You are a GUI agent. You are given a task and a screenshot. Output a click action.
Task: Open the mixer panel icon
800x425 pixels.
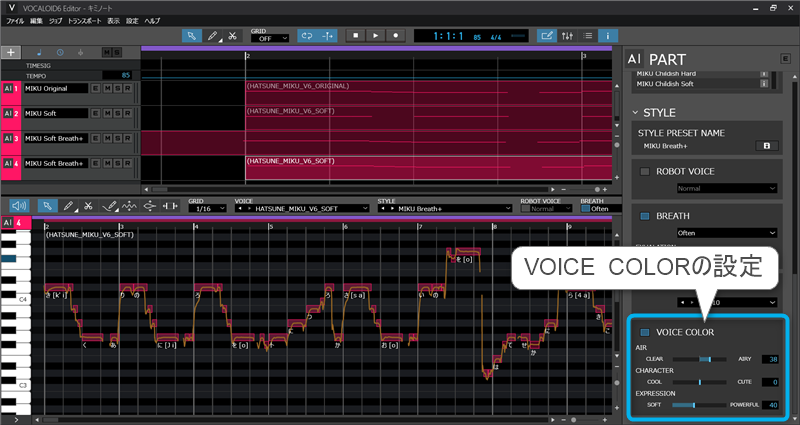click(x=567, y=36)
